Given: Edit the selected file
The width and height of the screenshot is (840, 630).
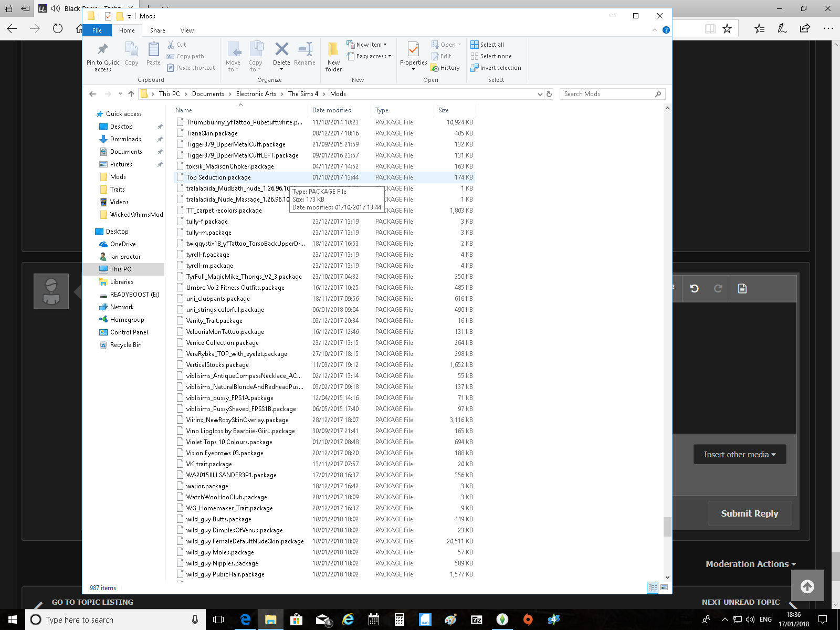Looking at the screenshot, I should [x=441, y=56].
